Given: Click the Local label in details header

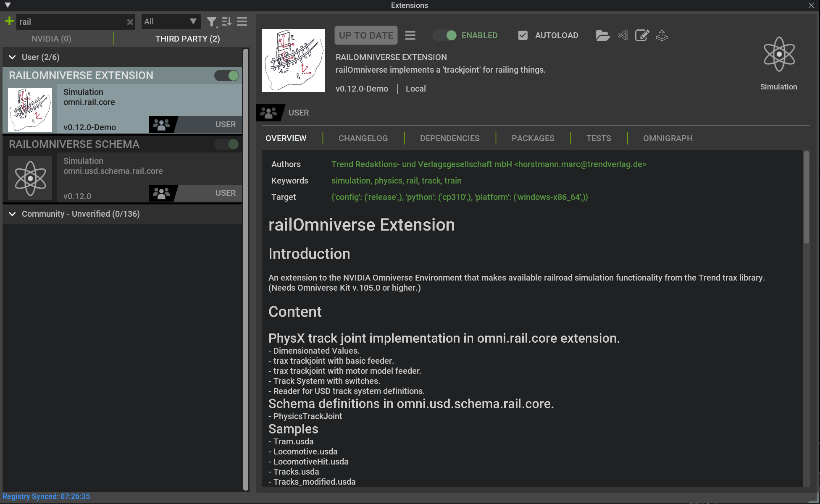Looking at the screenshot, I should click(416, 89).
